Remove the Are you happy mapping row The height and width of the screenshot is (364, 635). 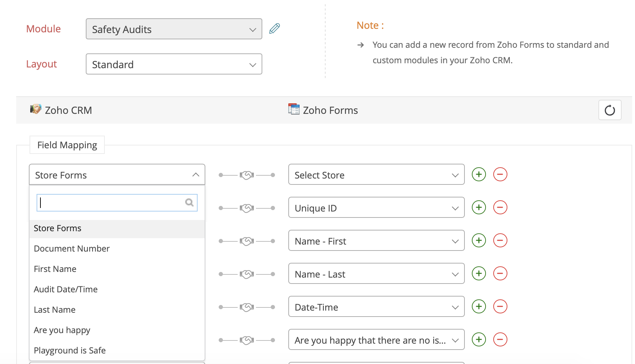[x=500, y=339]
